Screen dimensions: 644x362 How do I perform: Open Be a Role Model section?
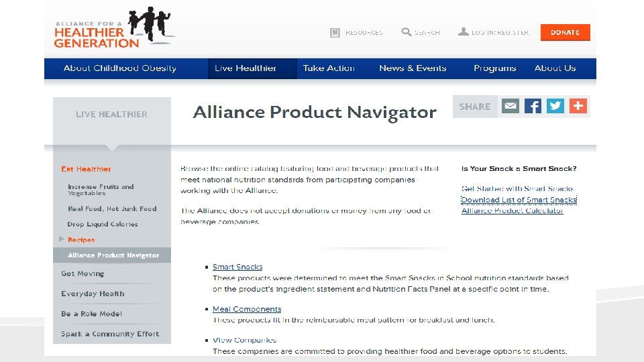pos(92,314)
